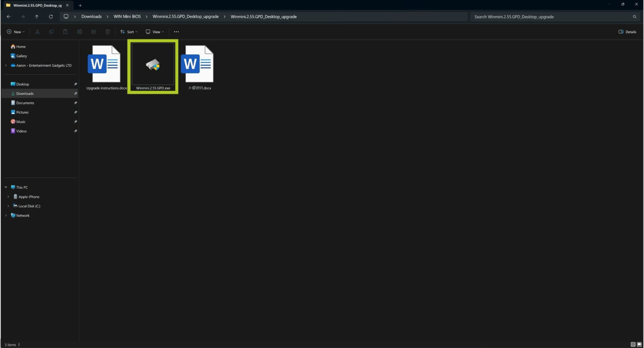Image resolution: width=644 pixels, height=348 pixels.
Task: Select Downloads in the navigation pane
Action: pos(25,93)
